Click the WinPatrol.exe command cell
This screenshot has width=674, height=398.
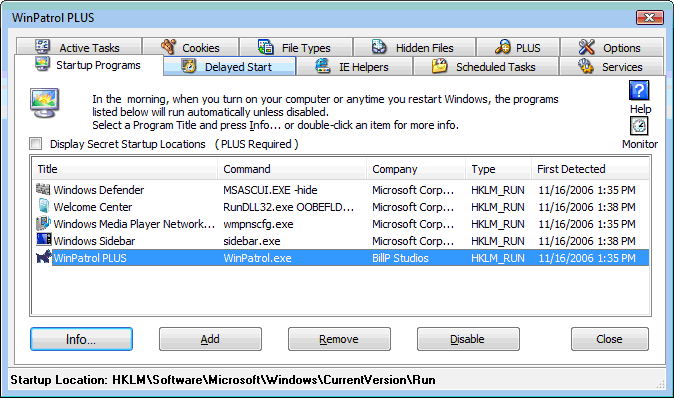[x=257, y=258]
